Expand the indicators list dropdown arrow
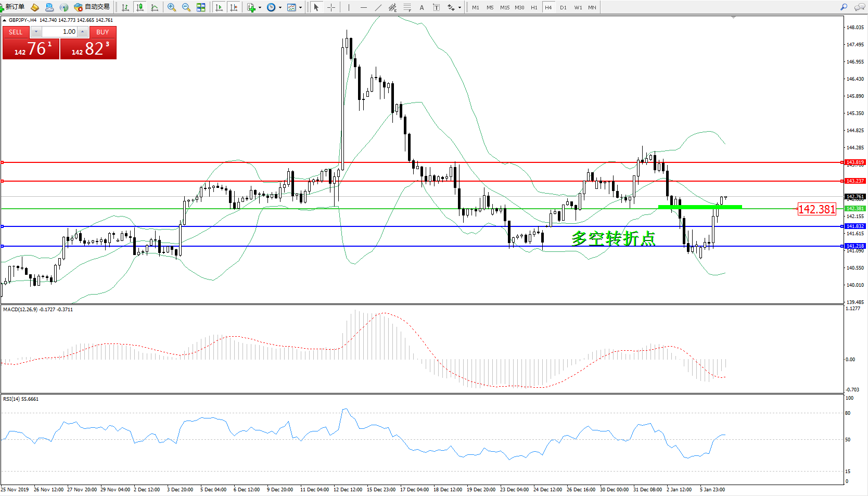 click(260, 7)
